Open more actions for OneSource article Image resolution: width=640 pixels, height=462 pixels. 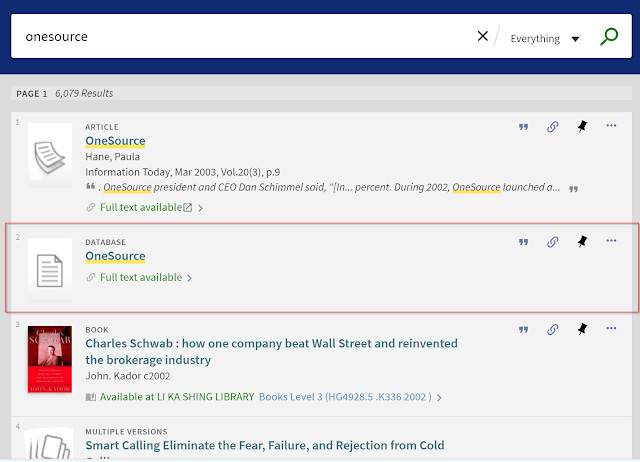coord(611,126)
